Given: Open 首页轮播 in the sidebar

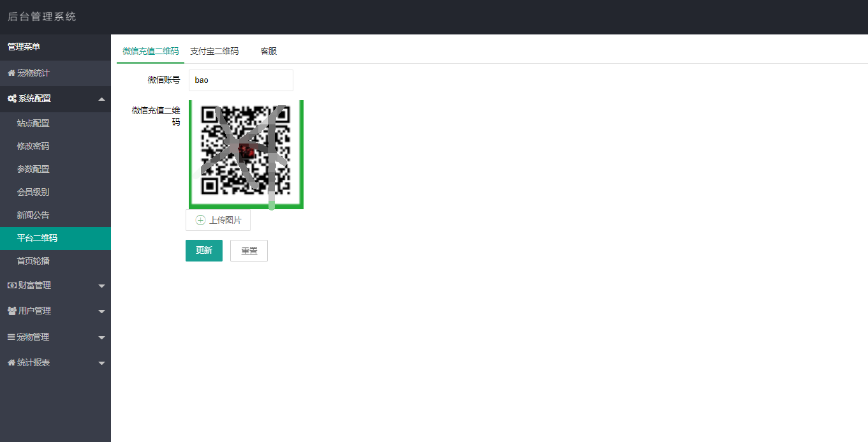Looking at the screenshot, I should (55, 262).
